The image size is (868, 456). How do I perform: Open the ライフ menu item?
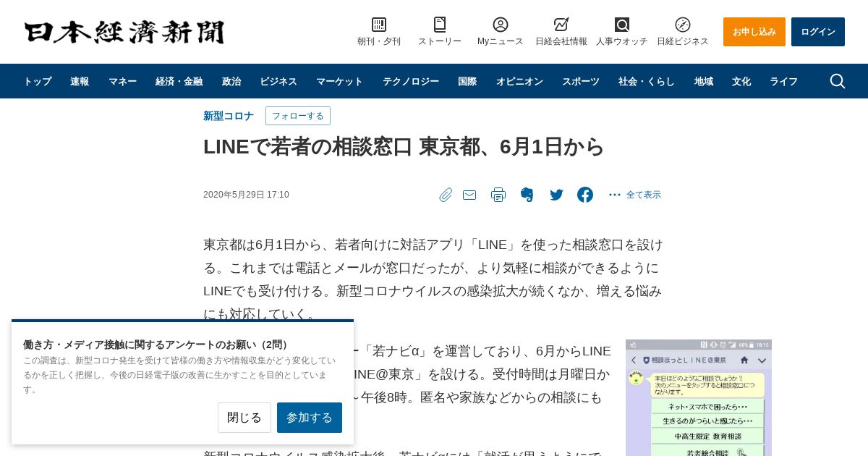tap(783, 81)
